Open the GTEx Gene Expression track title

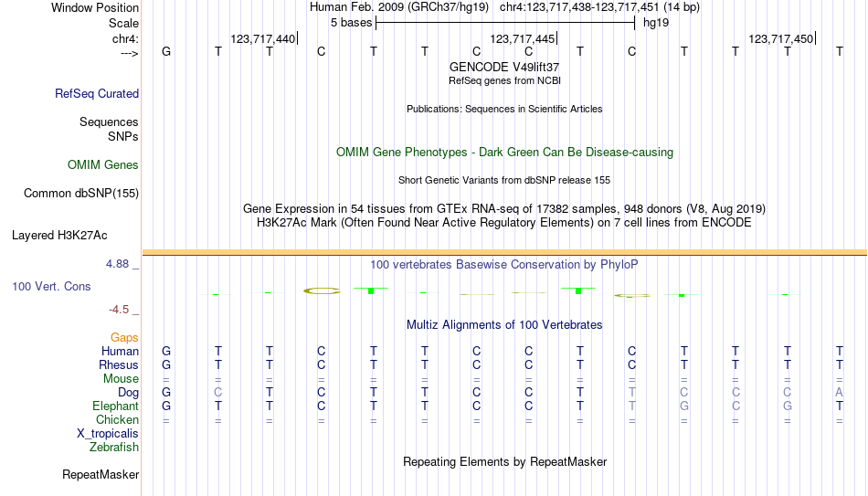click(x=504, y=208)
